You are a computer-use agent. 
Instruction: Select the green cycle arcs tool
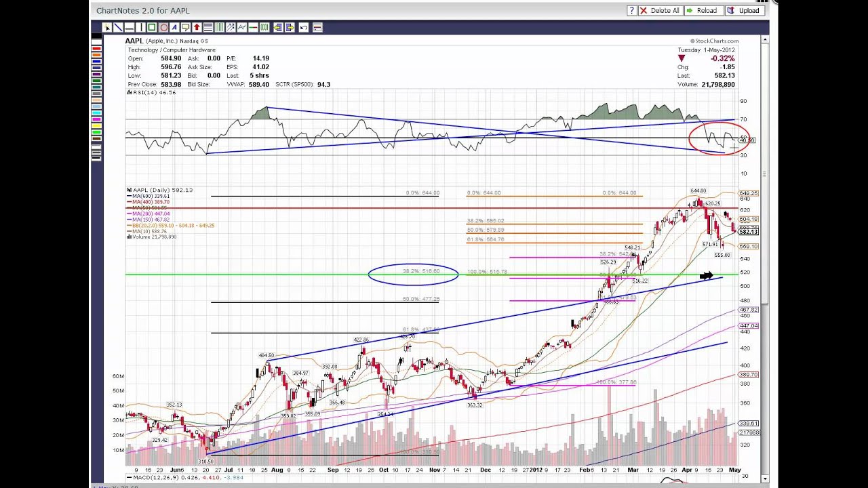click(264, 27)
